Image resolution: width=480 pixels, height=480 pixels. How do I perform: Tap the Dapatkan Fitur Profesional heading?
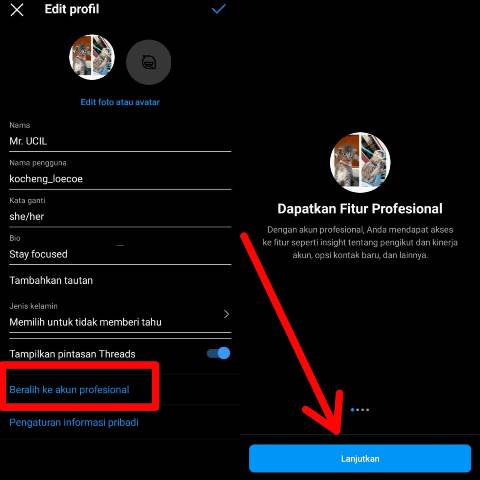[x=360, y=209]
